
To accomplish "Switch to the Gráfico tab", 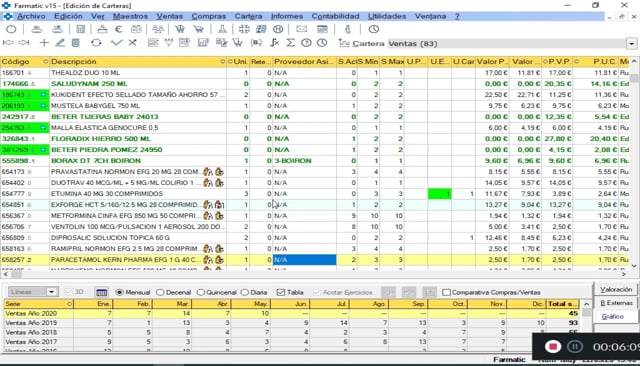I will point(612,317).
